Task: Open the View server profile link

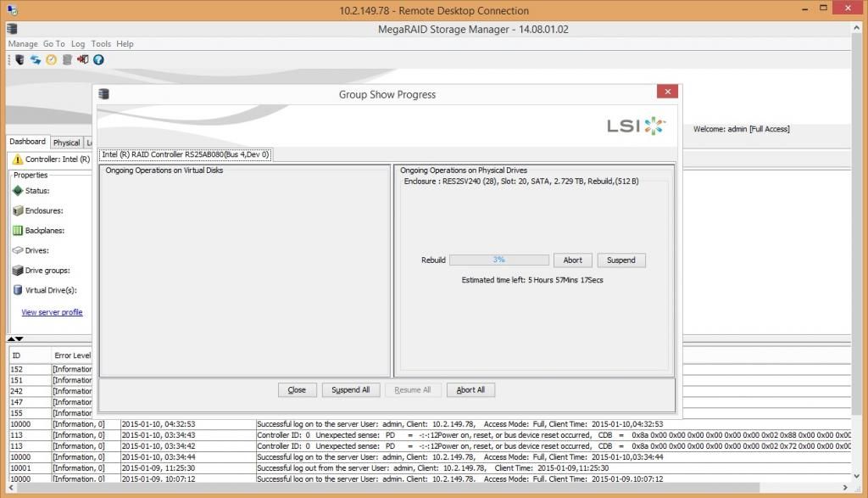Action: coord(52,312)
